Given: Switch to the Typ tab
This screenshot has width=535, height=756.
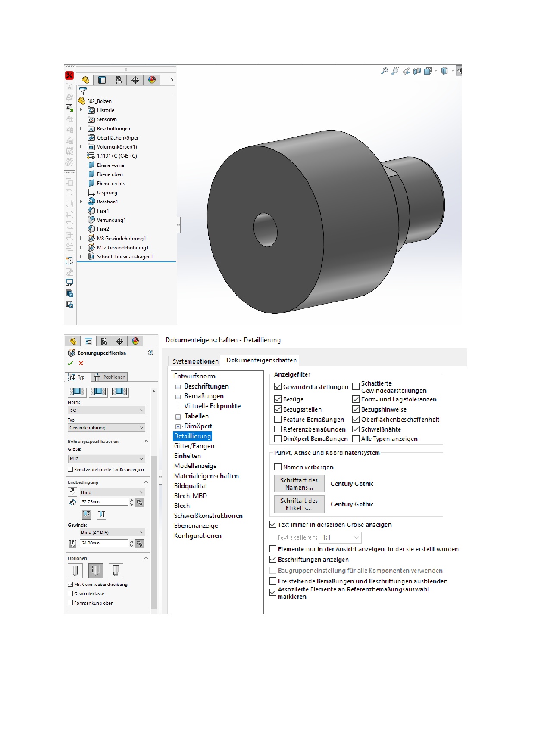Looking at the screenshot, I should (78, 377).
